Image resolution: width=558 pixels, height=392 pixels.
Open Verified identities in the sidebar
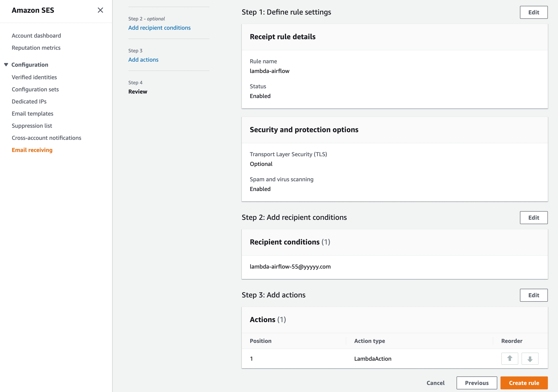(x=34, y=77)
